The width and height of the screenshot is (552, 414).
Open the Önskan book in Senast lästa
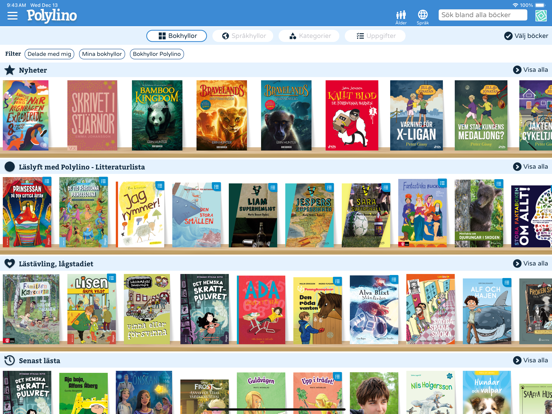(x=144, y=393)
